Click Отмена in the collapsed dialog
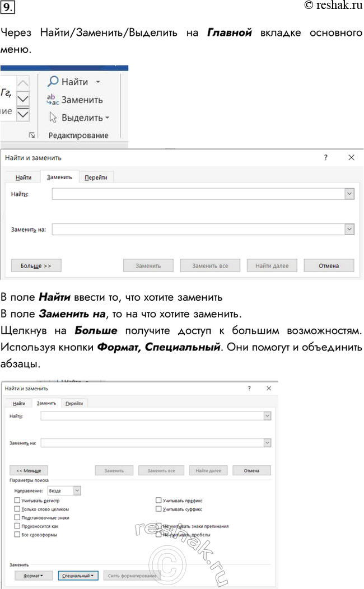The image size is (364, 589). (x=329, y=265)
